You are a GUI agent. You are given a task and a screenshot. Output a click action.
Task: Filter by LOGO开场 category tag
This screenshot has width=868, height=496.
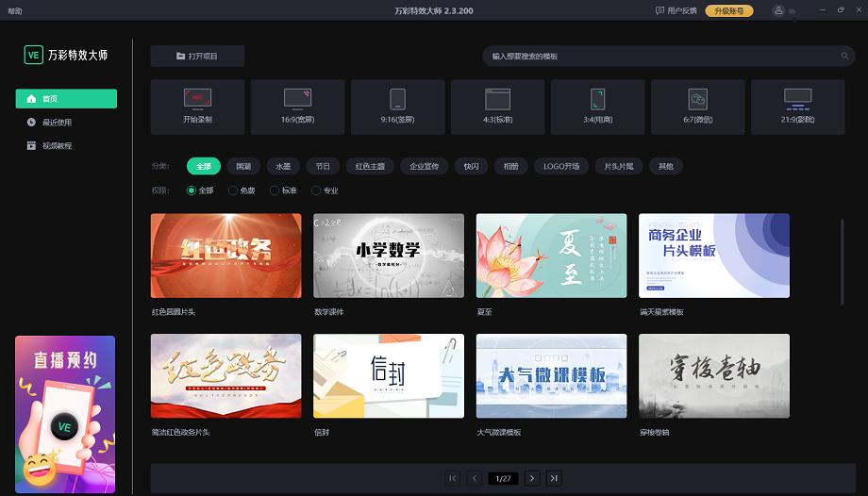click(x=561, y=166)
